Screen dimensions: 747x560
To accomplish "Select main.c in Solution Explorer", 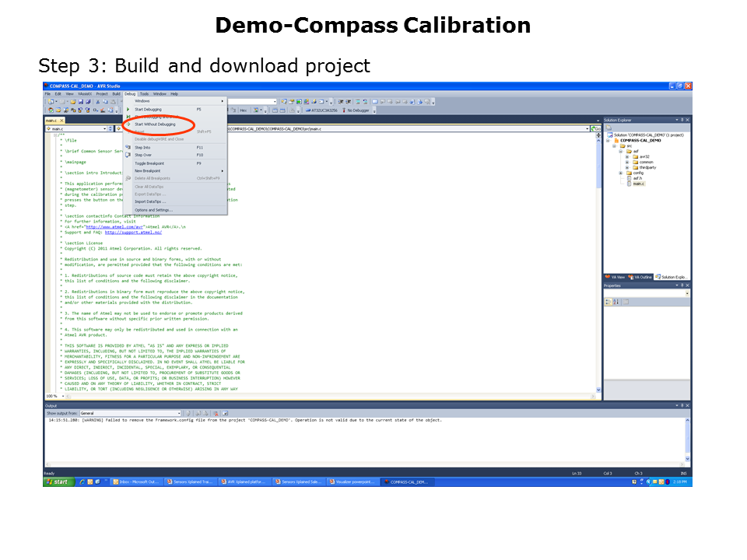I will coord(638,184).
